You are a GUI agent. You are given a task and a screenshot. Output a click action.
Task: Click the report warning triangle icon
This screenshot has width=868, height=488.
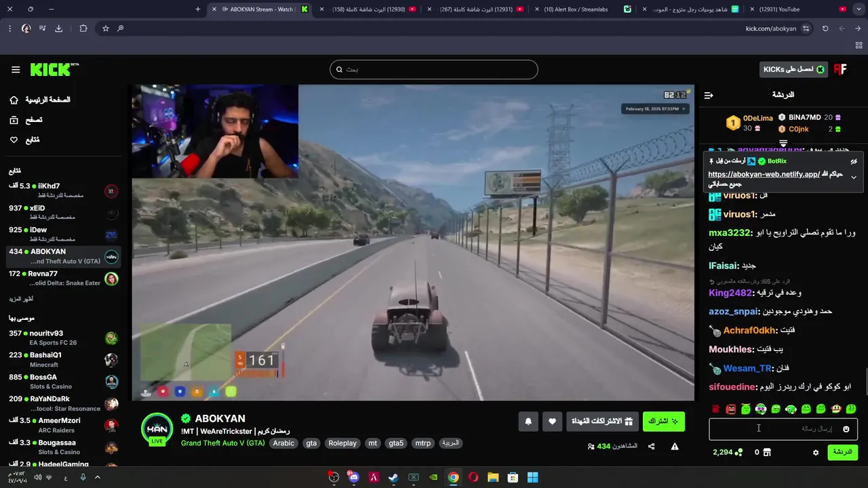pos(675,447)
